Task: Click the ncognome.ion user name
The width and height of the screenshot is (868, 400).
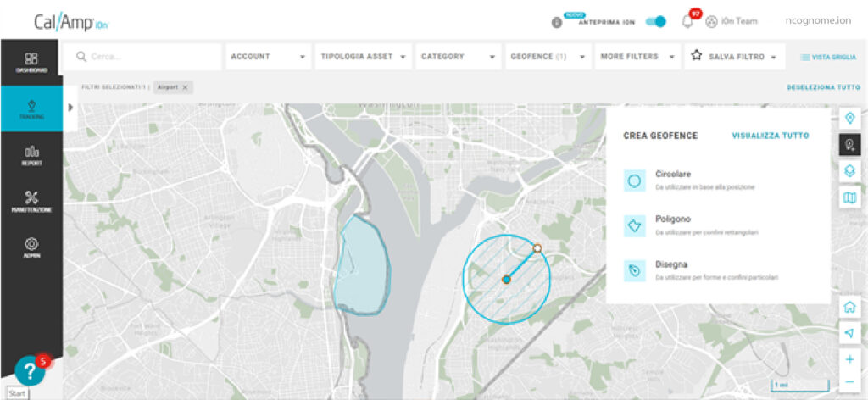Action: point(818,21)
